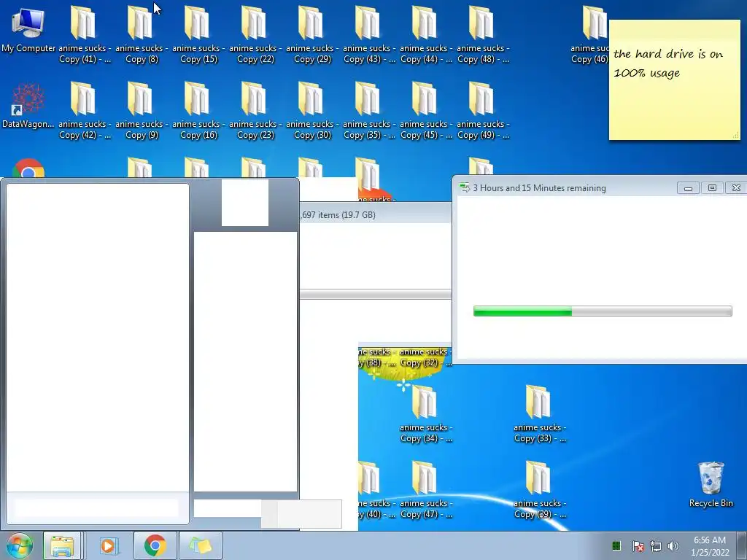Click the '697 items (19.7 GB)' text
Screen dimensions: 747x560
[338, 215]
